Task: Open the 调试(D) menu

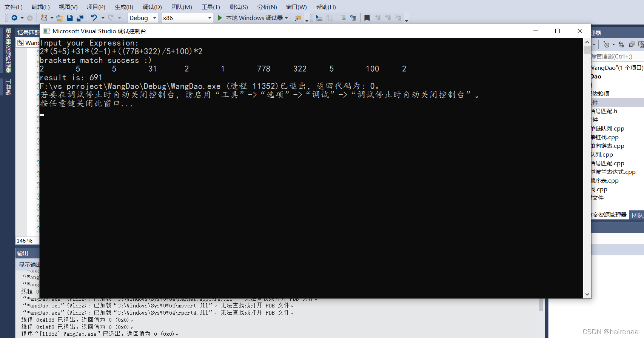Action: point(152,7)
